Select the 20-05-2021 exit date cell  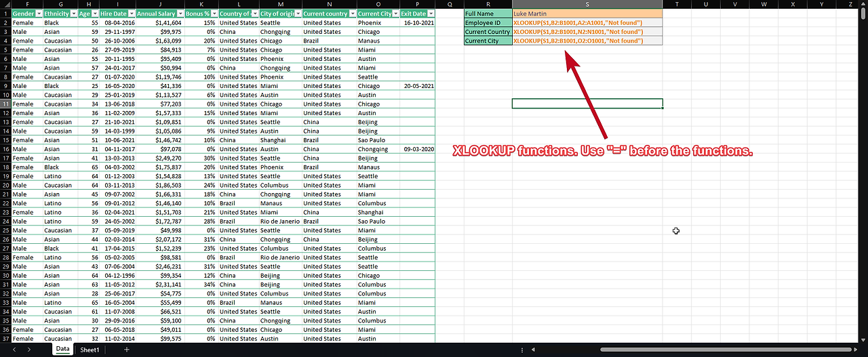tap(418, 86)
